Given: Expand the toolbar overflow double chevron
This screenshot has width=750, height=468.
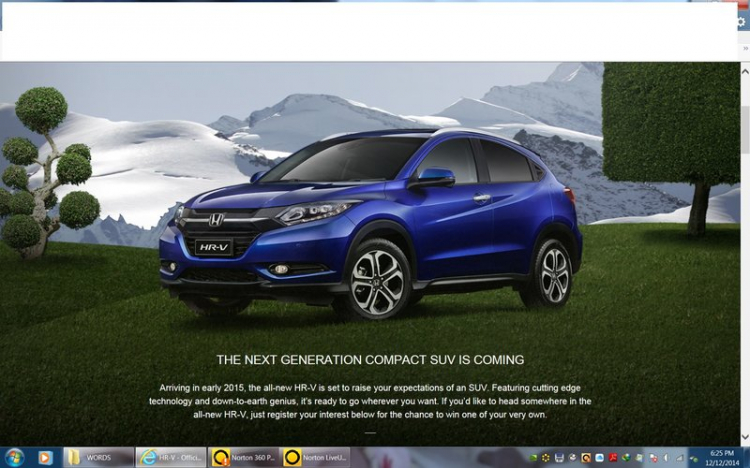Looking at the screenshot, I should [745, 48].
